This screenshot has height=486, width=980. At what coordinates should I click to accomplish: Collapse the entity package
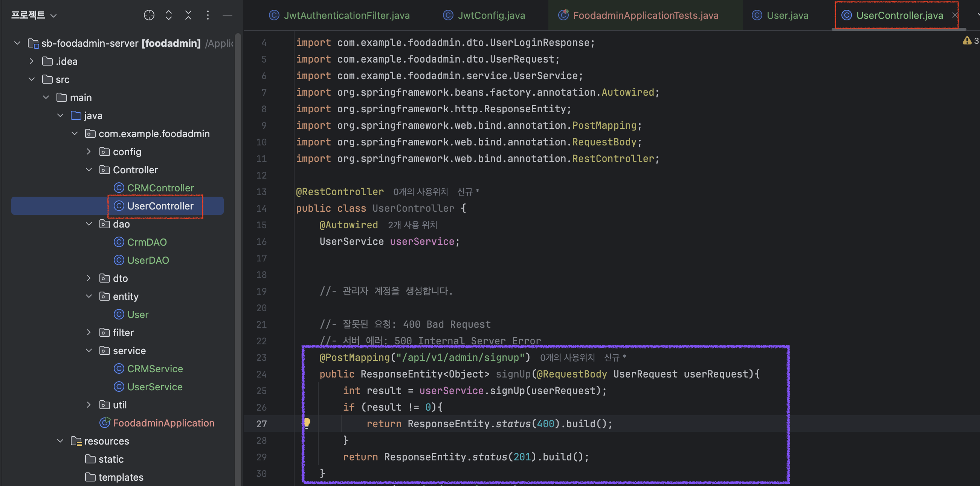point(89,296)
